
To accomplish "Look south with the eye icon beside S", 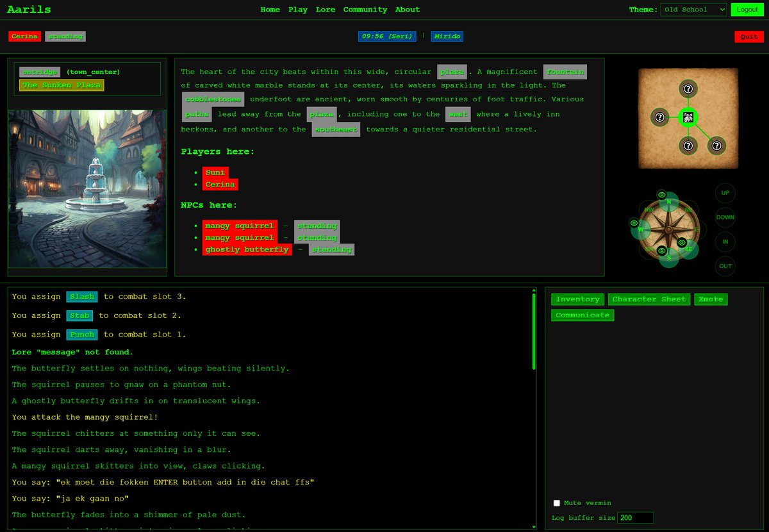I will pyautogui.click(x=662, y=251).
